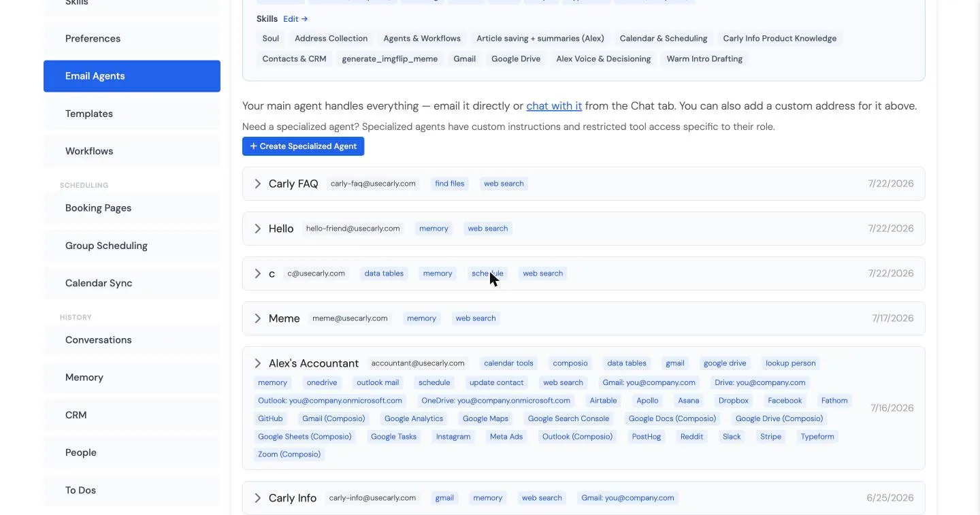This screenshot has height=515, width=980.
Task: Open Preferences in the sidebar
Action: [132, 39]
